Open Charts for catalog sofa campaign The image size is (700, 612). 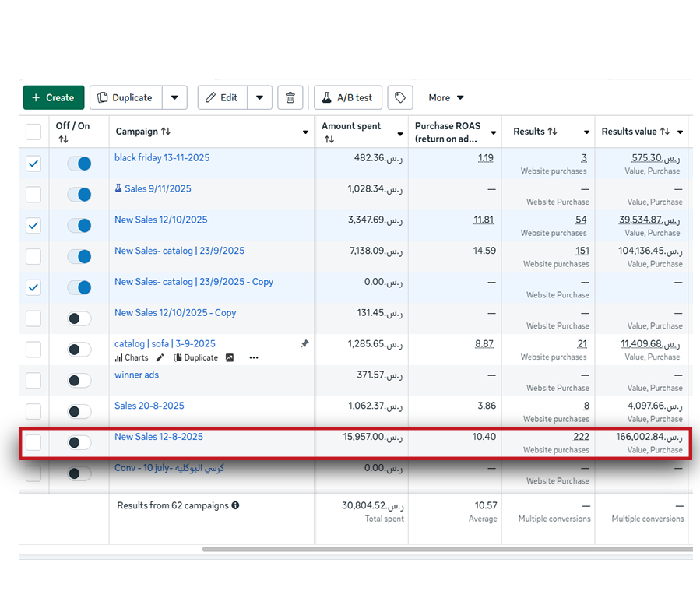(x=132, y=357)
